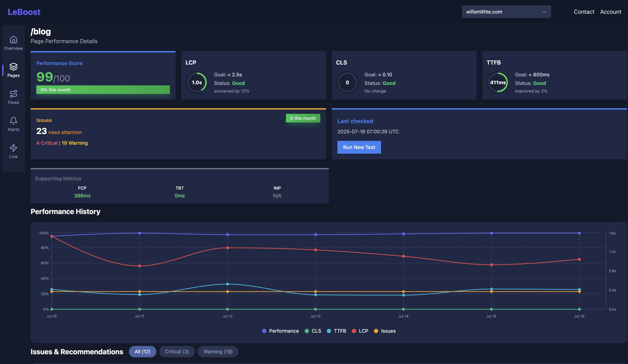
Task: Open the Flows sidebar icon
Action: (14, 94)
